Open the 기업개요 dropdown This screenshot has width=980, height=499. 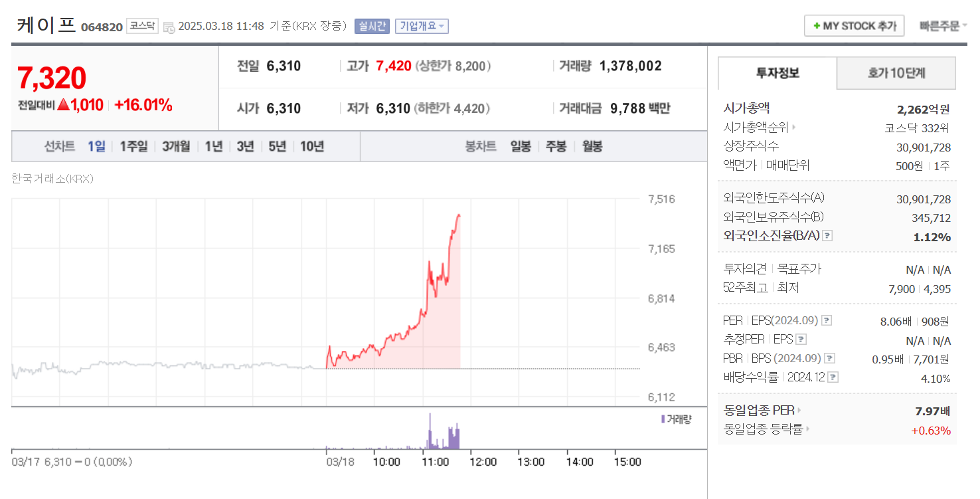(422, 26)
